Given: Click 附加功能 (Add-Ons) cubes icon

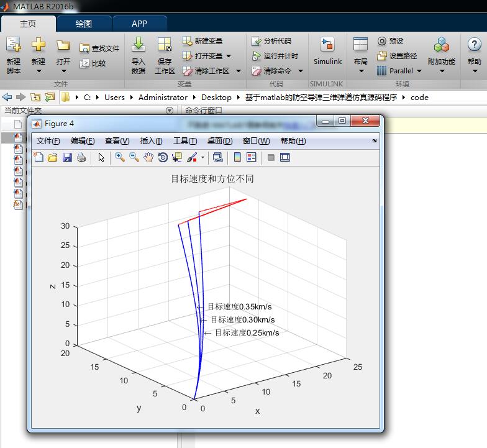Looking at the screenshot, I should [x=442, y=45].
